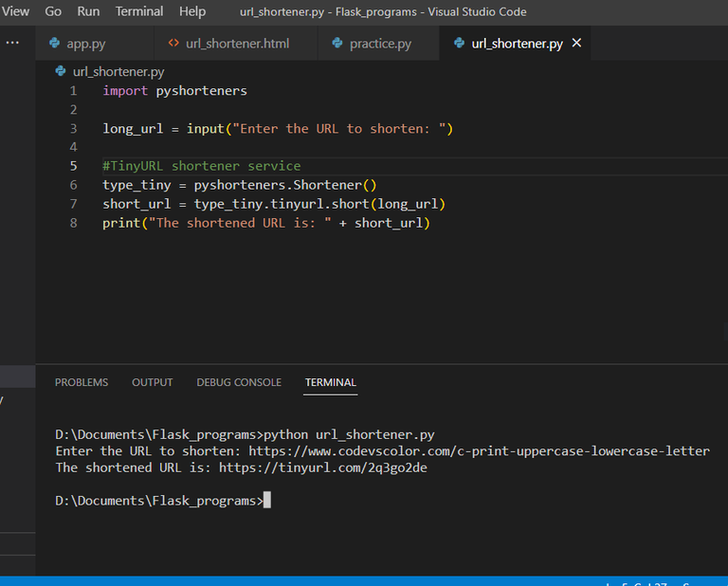The width and height of the screenshot is (728, 586).
Task: Click line number 5 in the gutter
Action: 73,166
